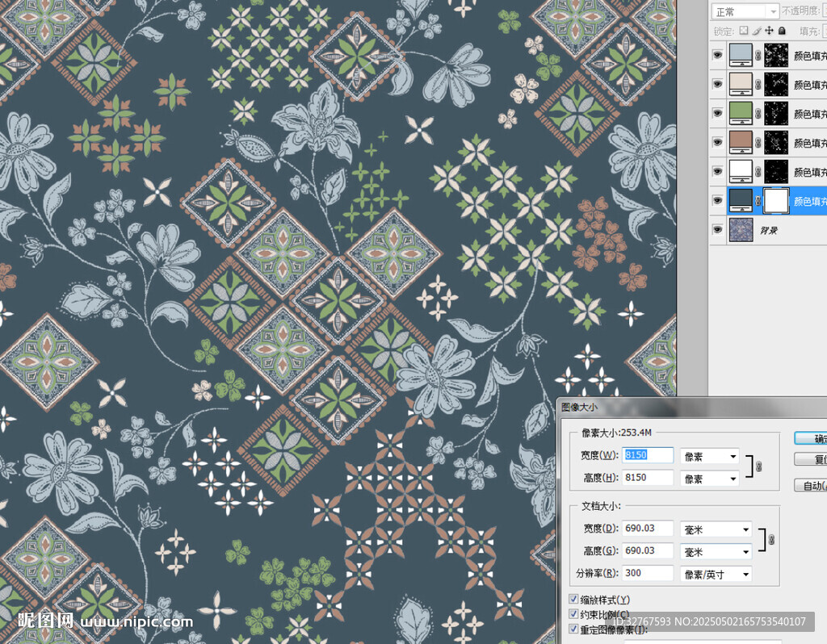Click the lock position move icon
827x644 pixels.
[769, 31]
